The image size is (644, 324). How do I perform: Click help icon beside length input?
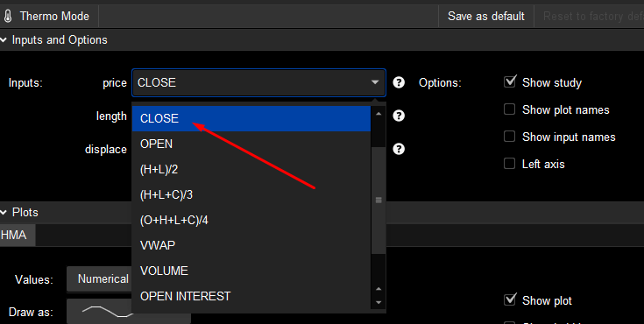pyautogui.click(x=399, y=116)
